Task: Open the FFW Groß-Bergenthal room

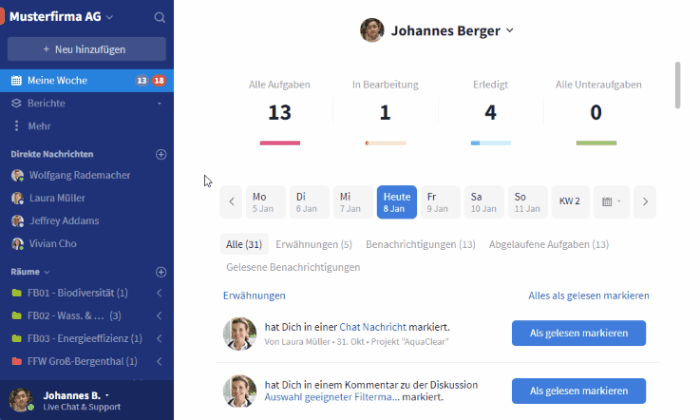Action: [x=82, y=361]
